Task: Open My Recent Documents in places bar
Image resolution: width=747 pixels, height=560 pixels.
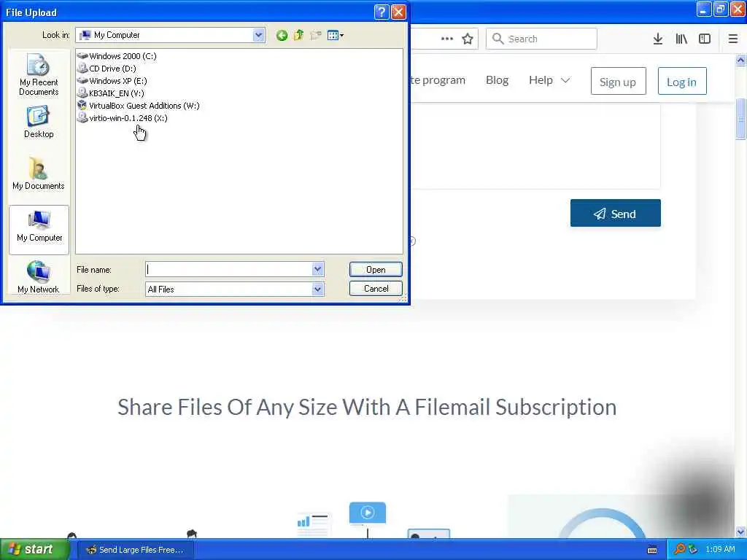Action: [39, 75]
